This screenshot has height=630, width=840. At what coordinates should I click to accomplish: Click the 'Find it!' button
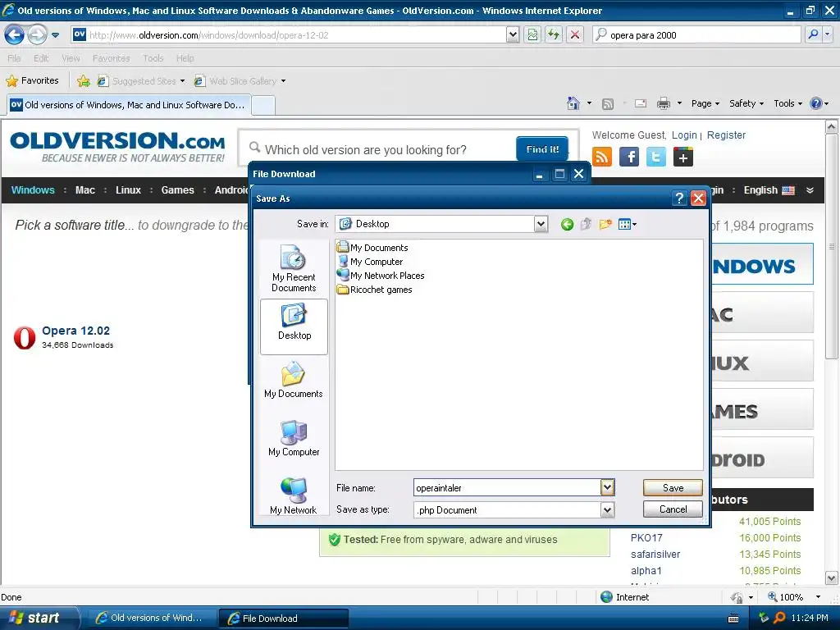click(542, 149)
